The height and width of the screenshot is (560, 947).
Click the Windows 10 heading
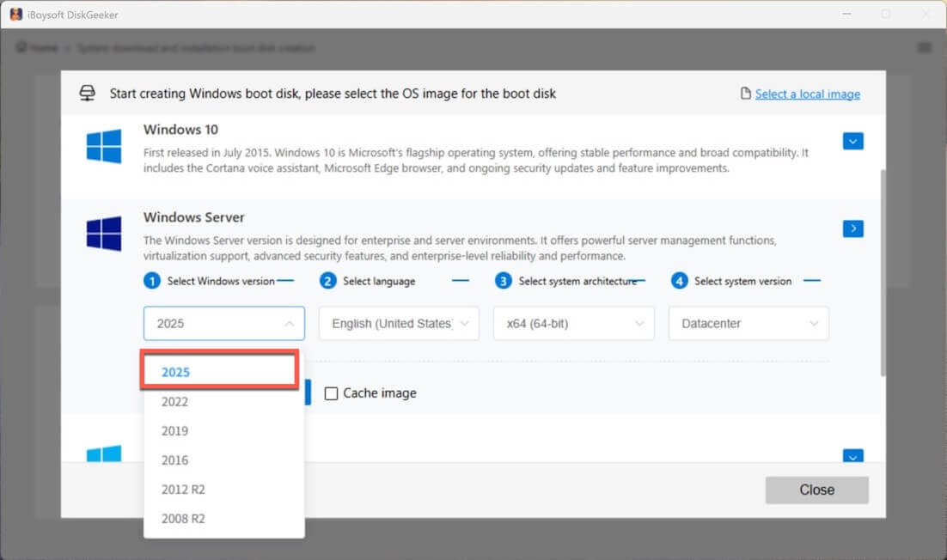(x=180, y=129)
